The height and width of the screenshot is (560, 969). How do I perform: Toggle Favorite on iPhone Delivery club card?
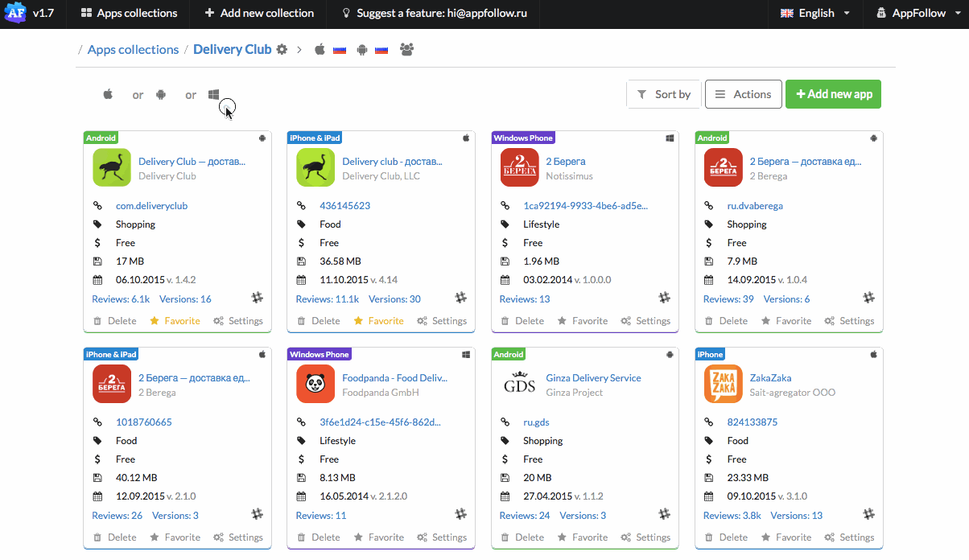tap(378, 320)
